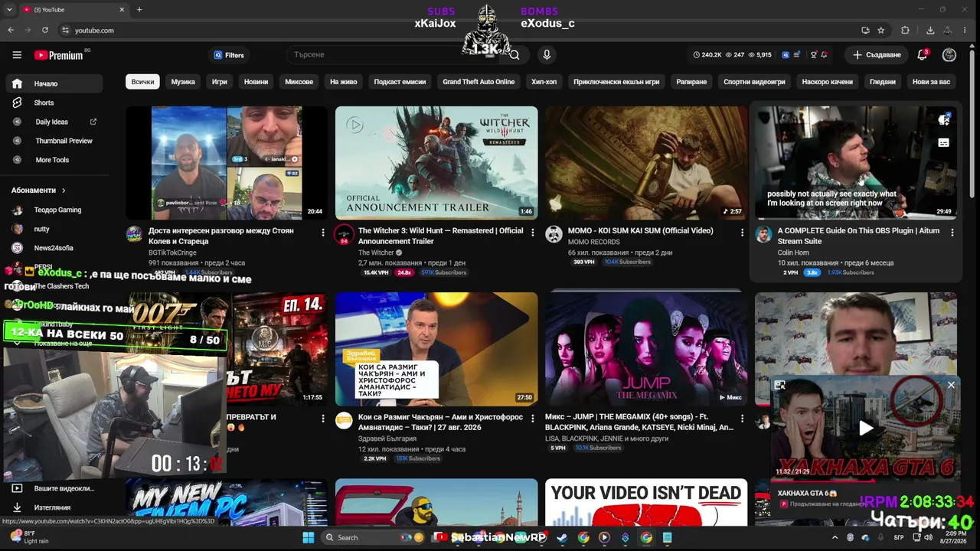View site information for youtube.com
This screenshot has width=980, height=551.
tap(66, 31)
